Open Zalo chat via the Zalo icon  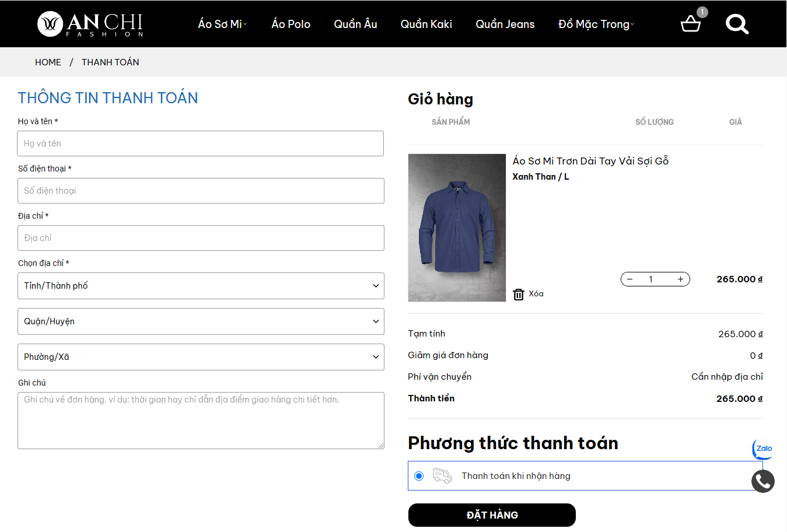(x=762, y=449)
